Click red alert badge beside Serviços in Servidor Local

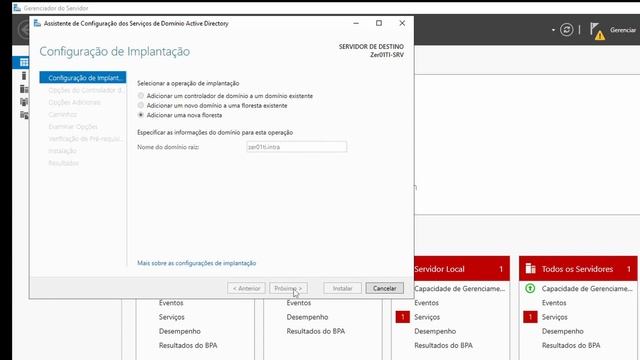click(x=402, y=317)
